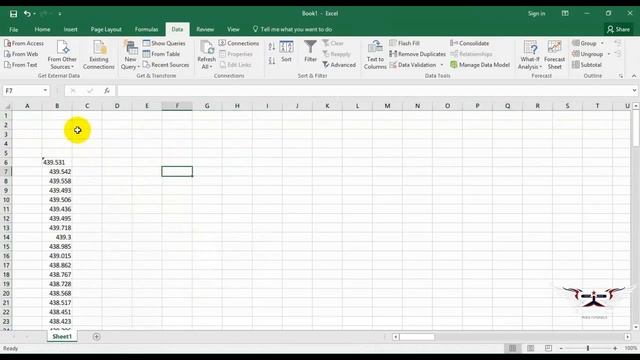This screenshot has width=640, height=360.
Task: Import data From Access
Action: pyautogui.click(x=24, y=43)
